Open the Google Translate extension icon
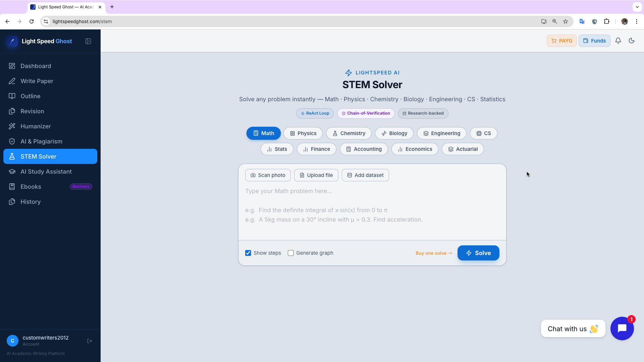Screen dimensions: 644x362 [582, 21]
